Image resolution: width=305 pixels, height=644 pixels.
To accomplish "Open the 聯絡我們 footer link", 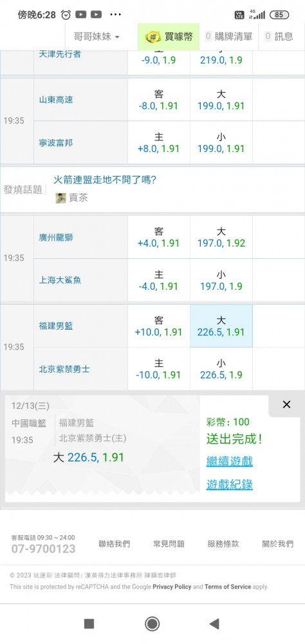I will coord(115,544).
